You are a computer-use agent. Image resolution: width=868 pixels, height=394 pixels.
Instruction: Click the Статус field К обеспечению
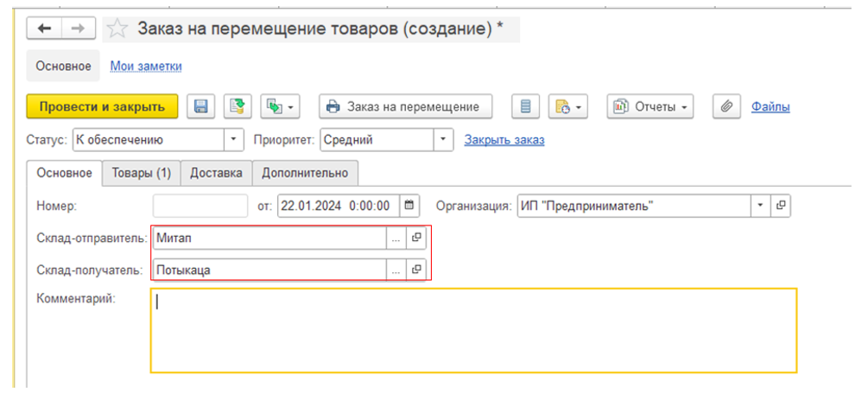click(x=149, y=140)
